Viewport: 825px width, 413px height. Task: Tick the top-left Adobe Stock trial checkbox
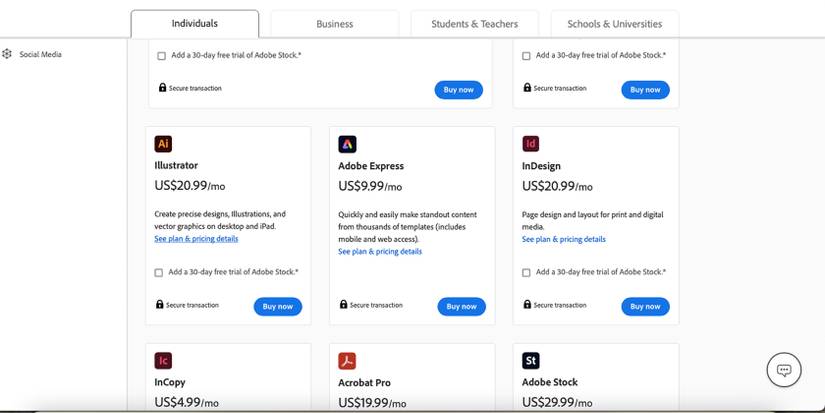pos(162,56)
